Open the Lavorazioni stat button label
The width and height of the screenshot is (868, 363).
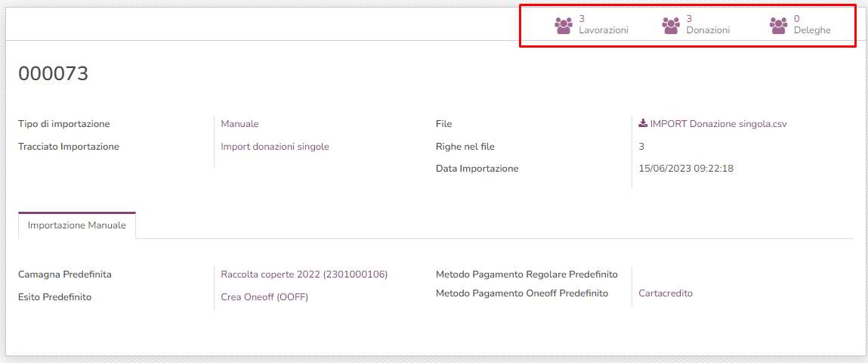603,30
